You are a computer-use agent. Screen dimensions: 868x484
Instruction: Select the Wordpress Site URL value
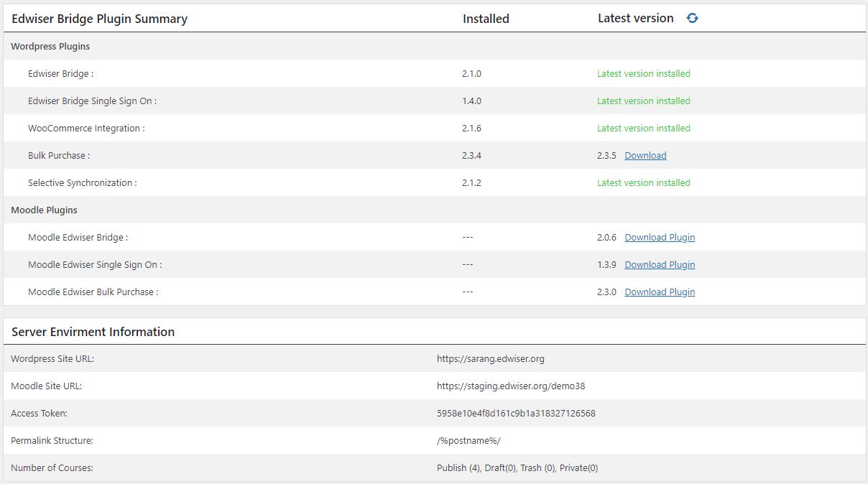490,359
